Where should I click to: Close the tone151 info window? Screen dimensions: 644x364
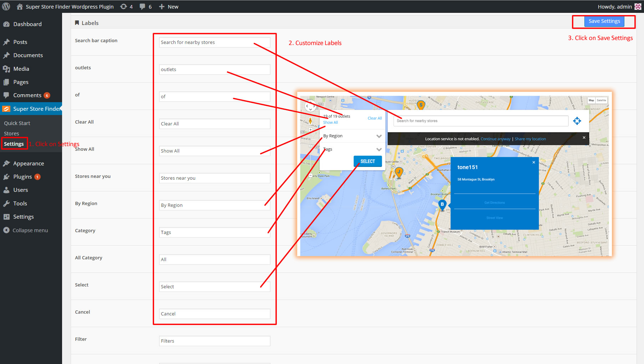[534, 162]
